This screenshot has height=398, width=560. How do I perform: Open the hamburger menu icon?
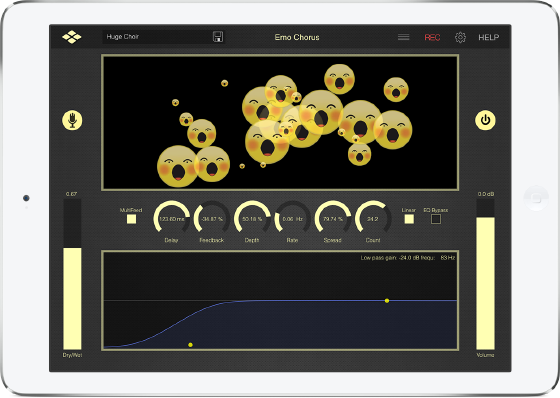[404, 37]
